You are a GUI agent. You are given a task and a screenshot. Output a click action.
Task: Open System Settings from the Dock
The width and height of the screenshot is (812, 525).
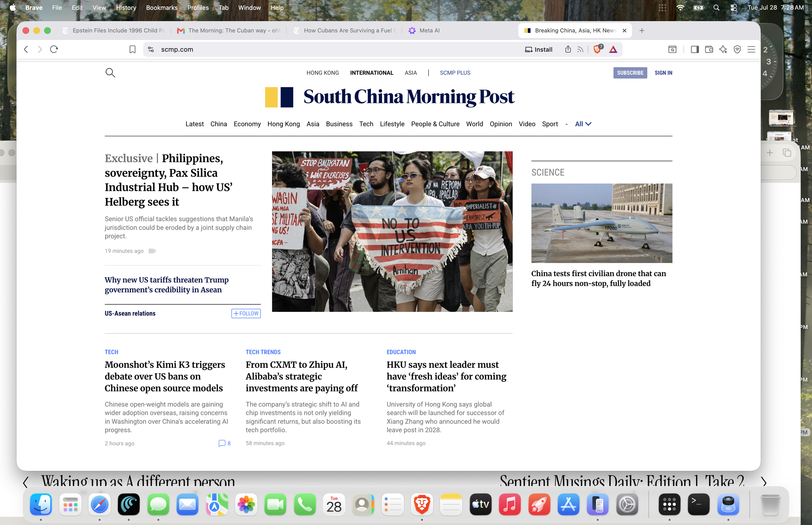627,504
